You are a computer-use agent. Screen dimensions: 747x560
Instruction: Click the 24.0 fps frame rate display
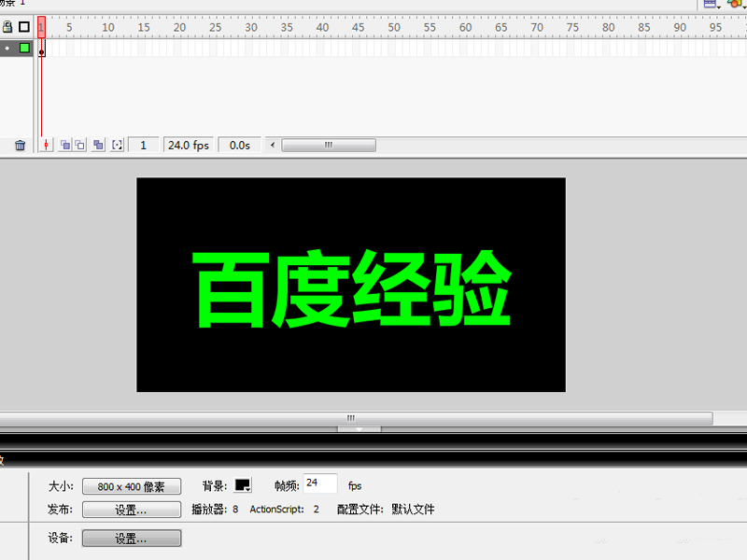[189, 146]
